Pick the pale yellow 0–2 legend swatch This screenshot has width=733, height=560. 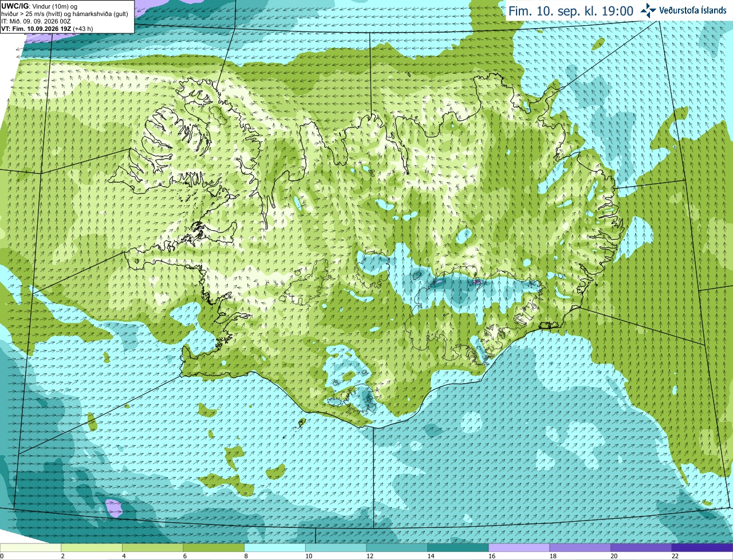[30, 548]
